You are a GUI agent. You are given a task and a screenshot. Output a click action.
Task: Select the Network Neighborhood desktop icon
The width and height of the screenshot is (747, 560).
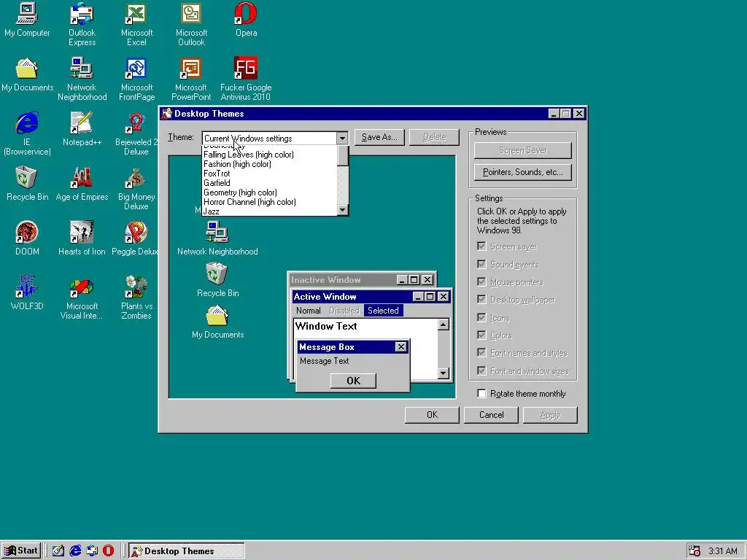click(82, 79)
